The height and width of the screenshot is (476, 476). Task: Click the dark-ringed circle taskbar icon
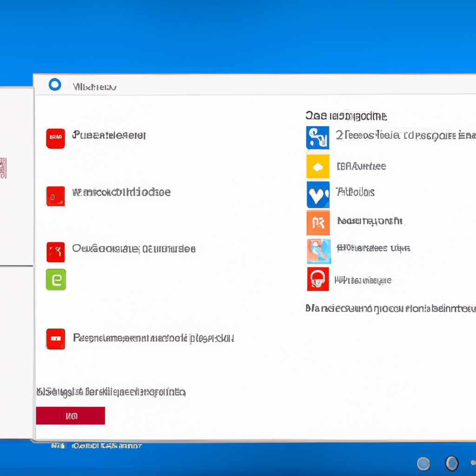(452, 463)
